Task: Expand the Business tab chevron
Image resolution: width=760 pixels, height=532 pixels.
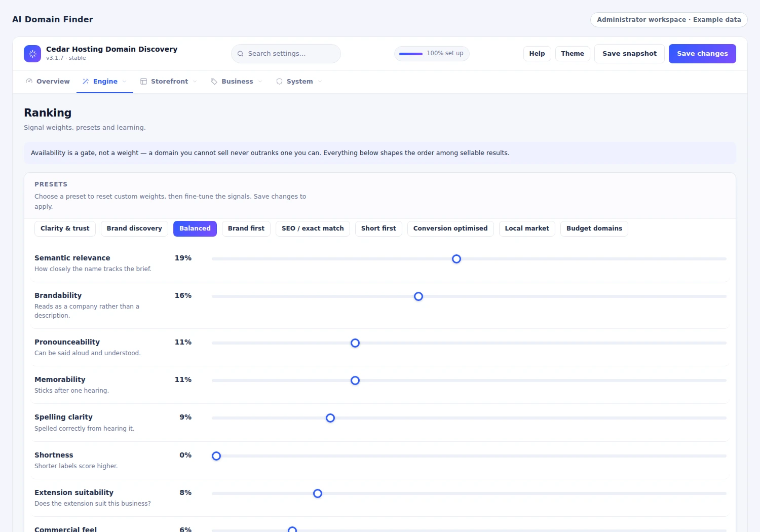Action: pos(260,82)
